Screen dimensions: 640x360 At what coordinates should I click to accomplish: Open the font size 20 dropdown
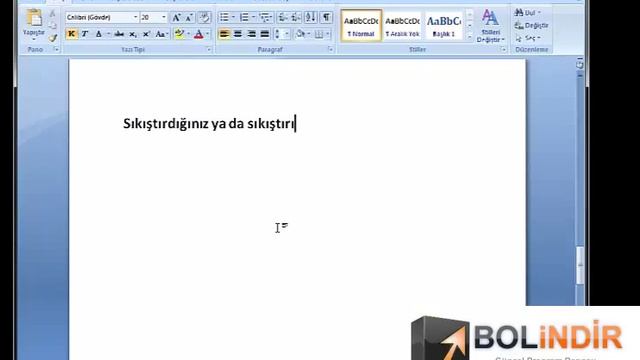click(x=164, y=18)
